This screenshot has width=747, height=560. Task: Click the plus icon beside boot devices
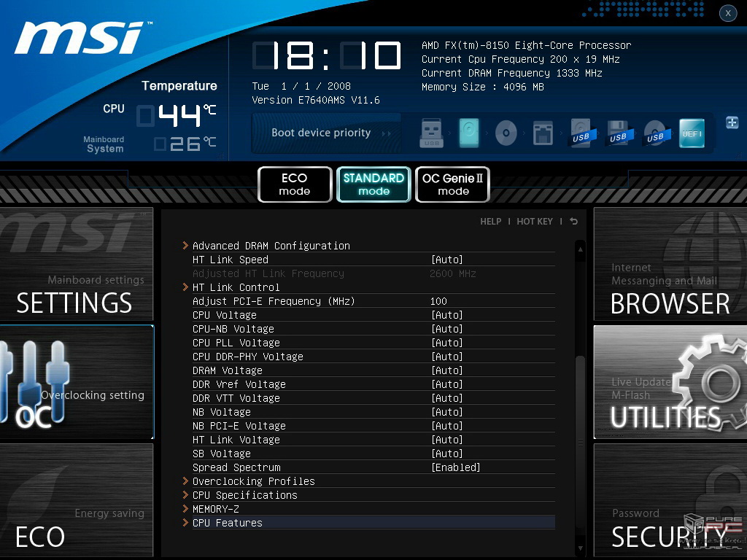[x=732, y=122]
